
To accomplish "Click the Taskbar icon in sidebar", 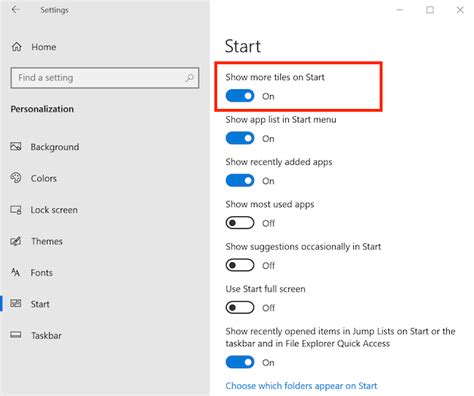I will click(x=16, y=335).
